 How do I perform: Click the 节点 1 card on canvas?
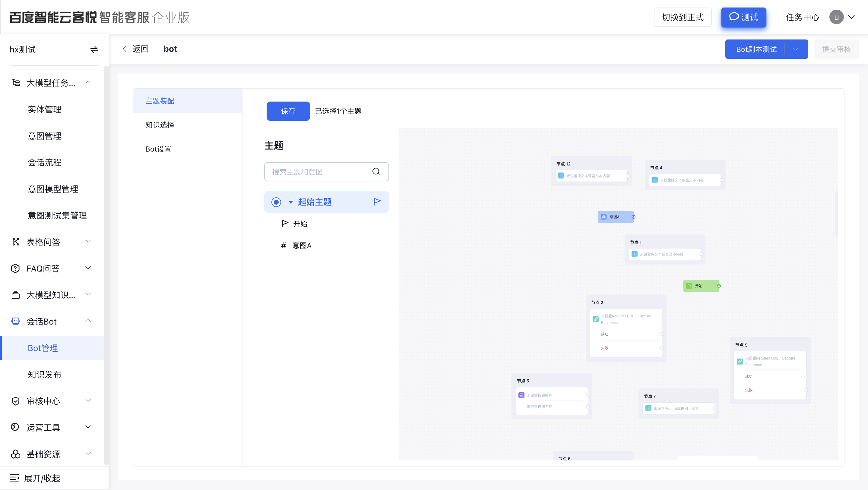coord(665,249)
